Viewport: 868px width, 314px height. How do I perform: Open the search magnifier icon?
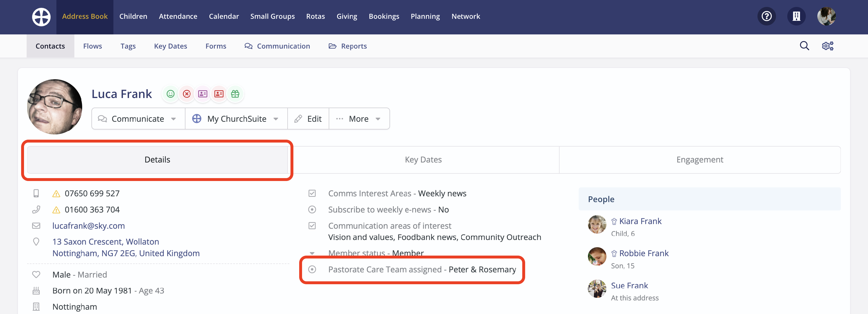tap(804, 46)
